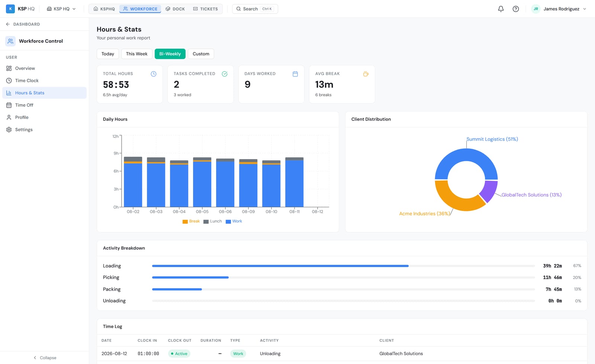The width and height of the screenshot is (595, 364).
Task: Toggle the Break series in chart legend
Action: (x=191, y=221)
